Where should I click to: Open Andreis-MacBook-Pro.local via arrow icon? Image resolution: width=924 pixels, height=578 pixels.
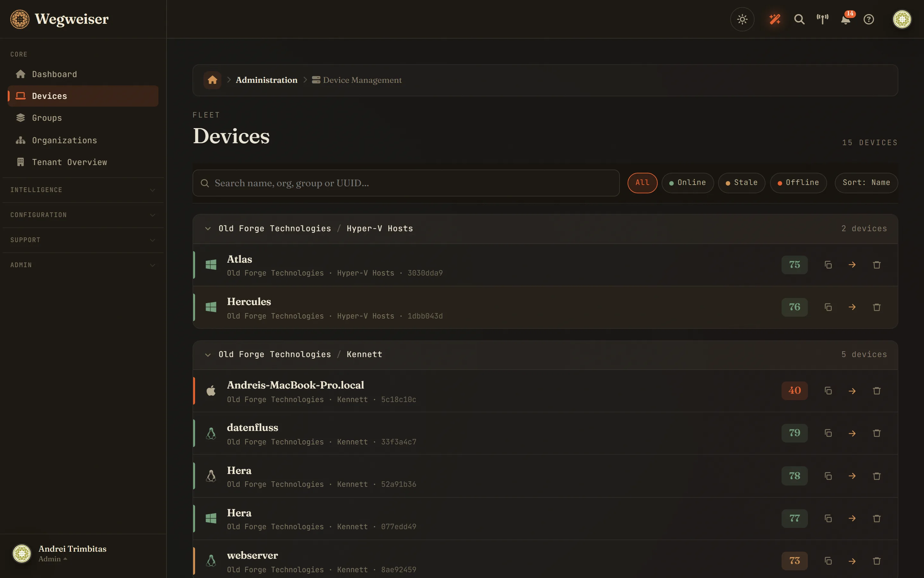point(852,391)
